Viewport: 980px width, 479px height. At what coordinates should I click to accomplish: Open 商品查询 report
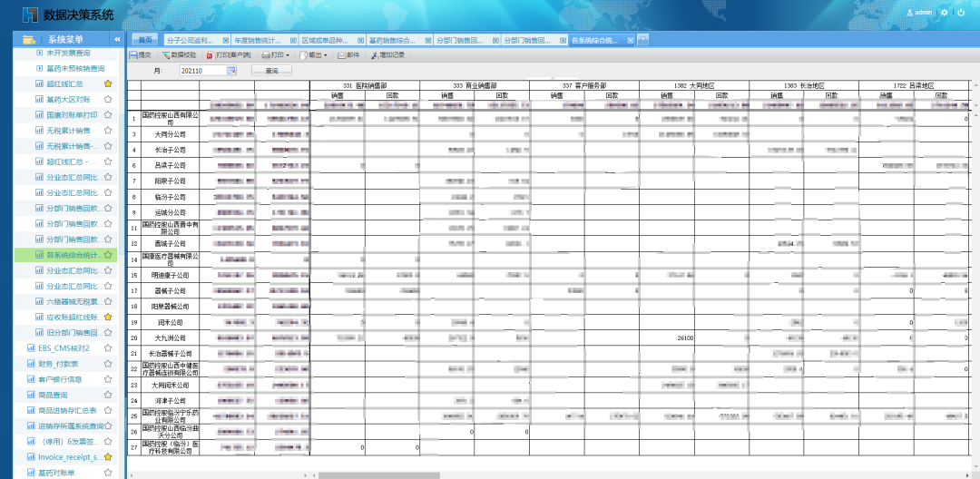tap(53, 395)
